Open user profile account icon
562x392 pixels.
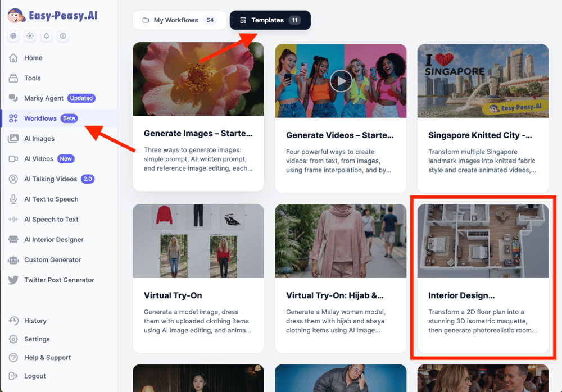pos(63,36)
